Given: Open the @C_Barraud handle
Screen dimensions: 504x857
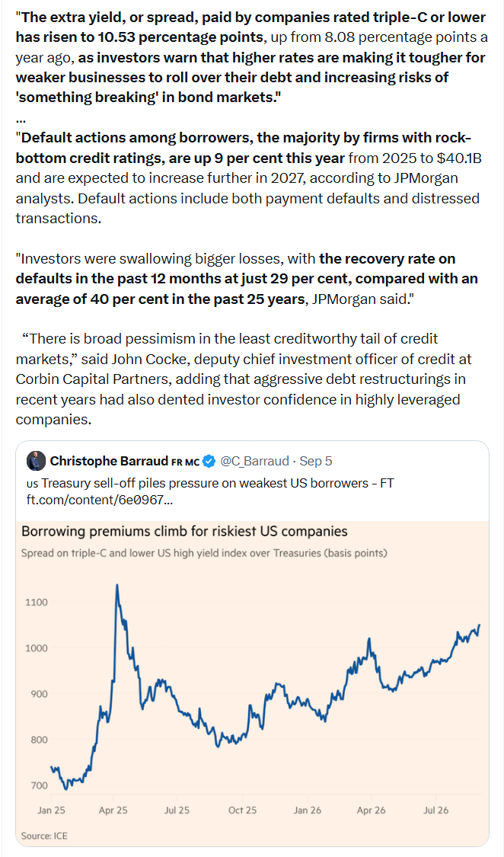Looking at the screenshot, I should coord(254,462).
